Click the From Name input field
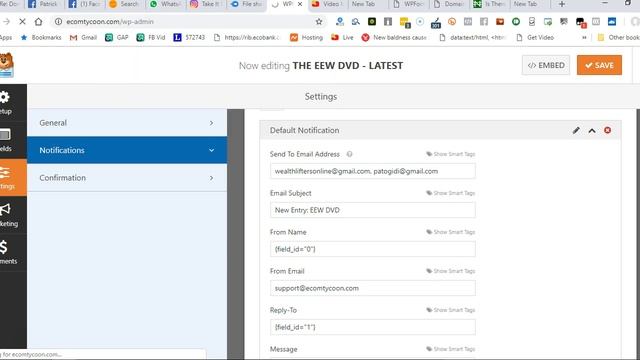The height and width of the screenshot is (360, 640). coord(372,249)
